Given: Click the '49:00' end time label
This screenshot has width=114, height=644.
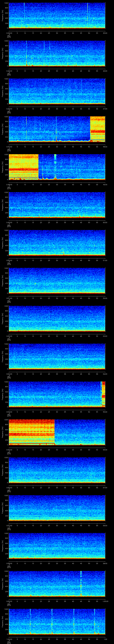Looking at the screenshot, I should tap(105, 184).
